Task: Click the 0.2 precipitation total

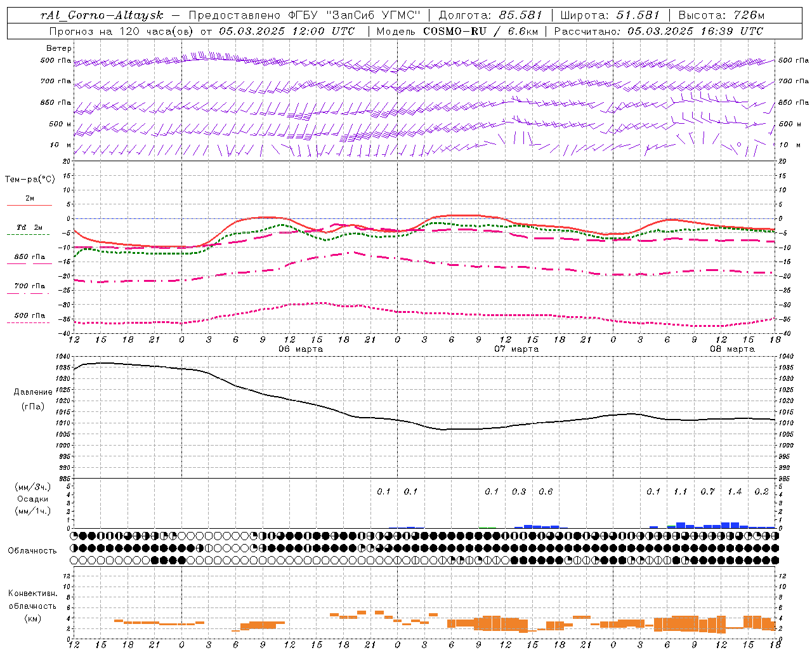Action: click(x=761, y=491)
